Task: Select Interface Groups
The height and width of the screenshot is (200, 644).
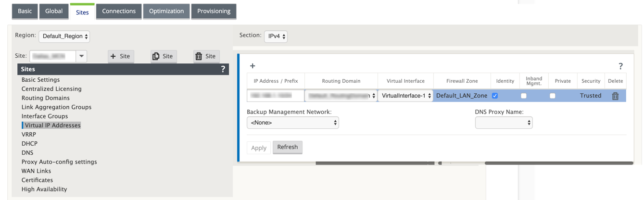Action: pos(45,116)
